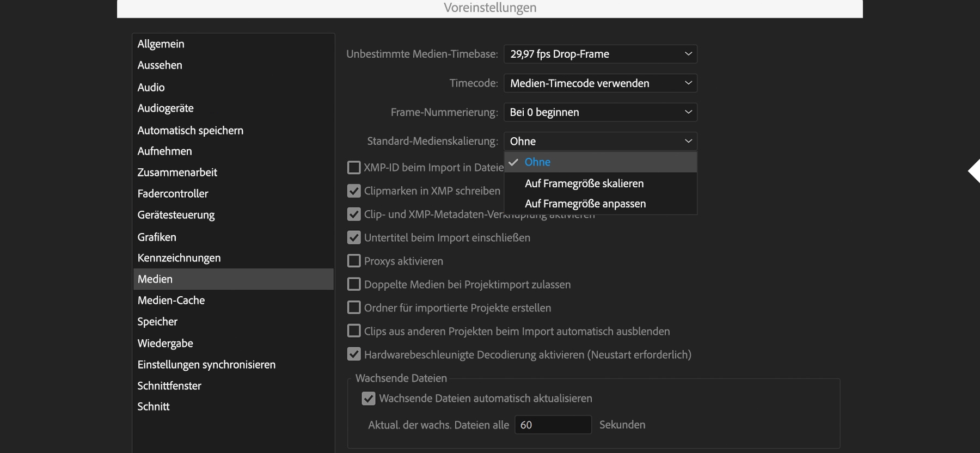Check Doppelte Medien bei Projektimport zulassen

click(x=354, y=284)
